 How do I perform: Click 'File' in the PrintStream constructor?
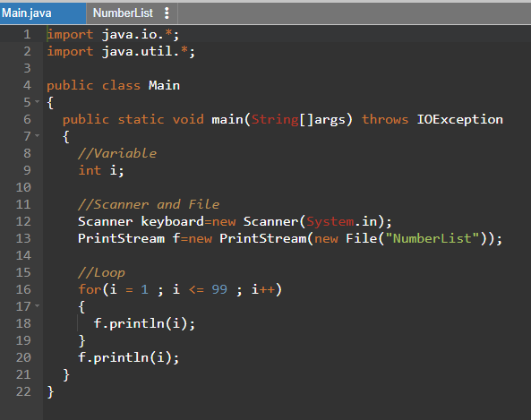pyautogui.click(x=361, y=238)
